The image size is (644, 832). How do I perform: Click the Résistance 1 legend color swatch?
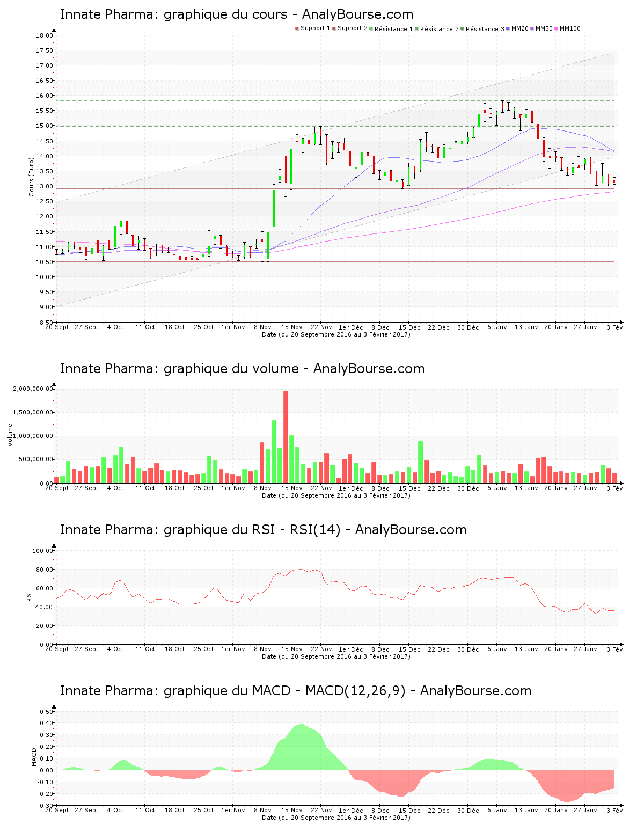371,28
